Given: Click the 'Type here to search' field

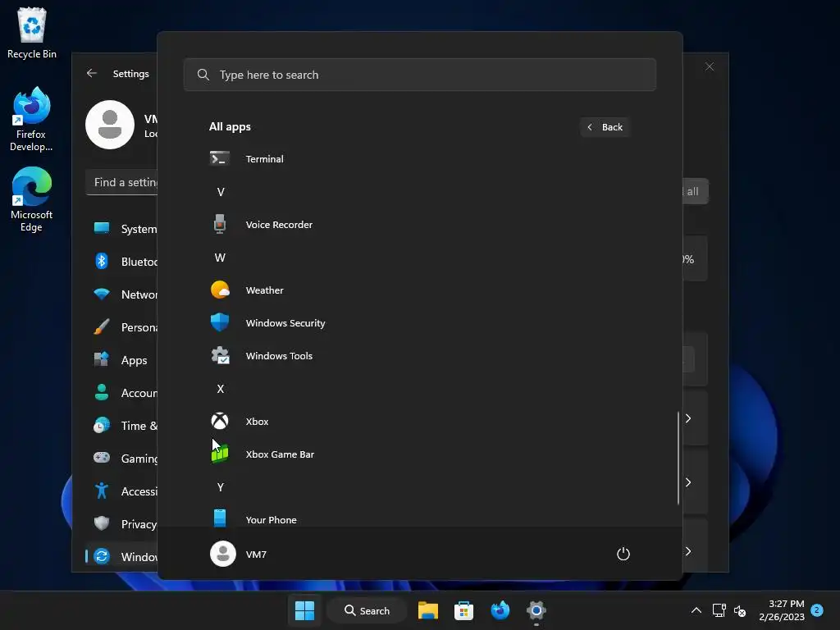Looking at the screenshot, I should coord(419,75).
